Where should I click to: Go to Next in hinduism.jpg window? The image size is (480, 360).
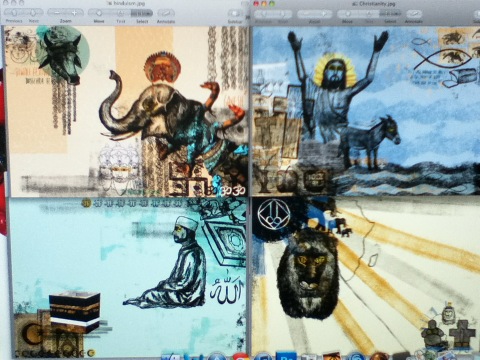[x=33, y=14]
